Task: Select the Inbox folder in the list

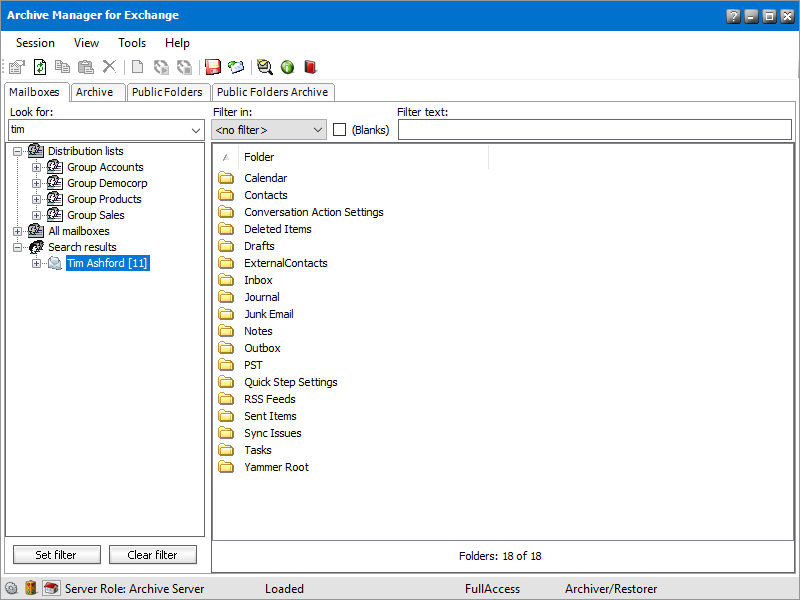Action: pos(258,280)
